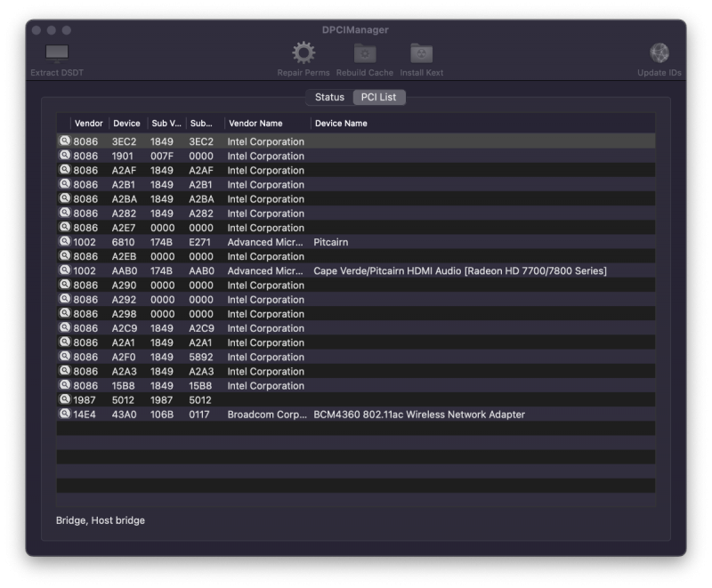The width and height of the screenshot is (712, 588).
Task: Click magnifier icon for device A2F0 row
Action: pyautogui.click(x=65, y=357)
